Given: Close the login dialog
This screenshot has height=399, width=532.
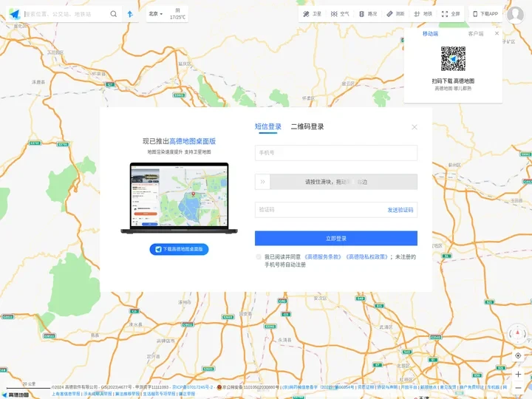Looking at the screenshot, I should click(x=415, y=127).
